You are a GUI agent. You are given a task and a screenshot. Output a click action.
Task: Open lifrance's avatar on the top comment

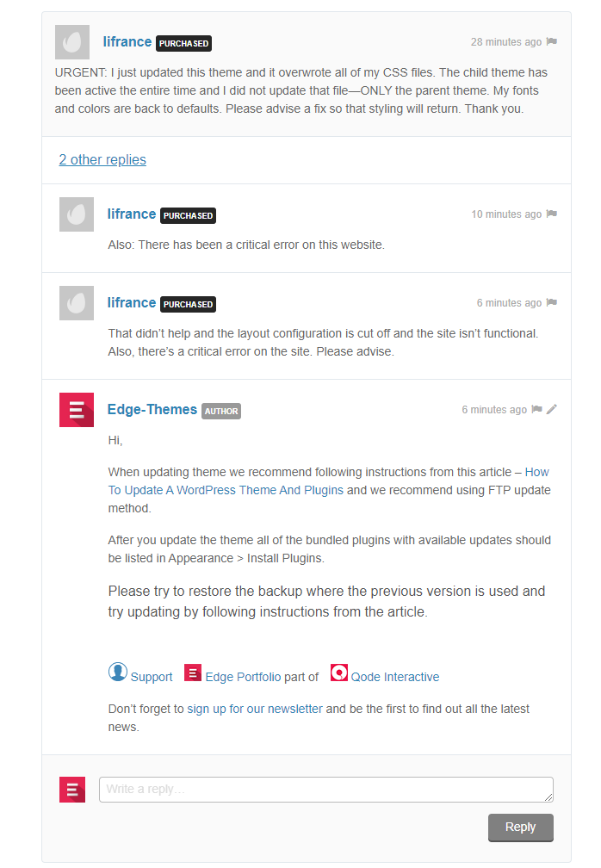pyautogui.click(x=72, y=42)
